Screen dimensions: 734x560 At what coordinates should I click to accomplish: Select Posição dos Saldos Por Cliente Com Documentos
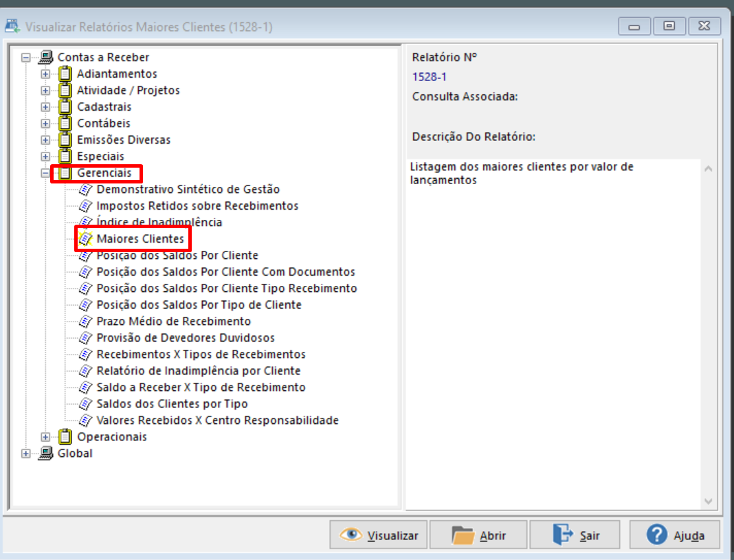click(x=225, y=272)
